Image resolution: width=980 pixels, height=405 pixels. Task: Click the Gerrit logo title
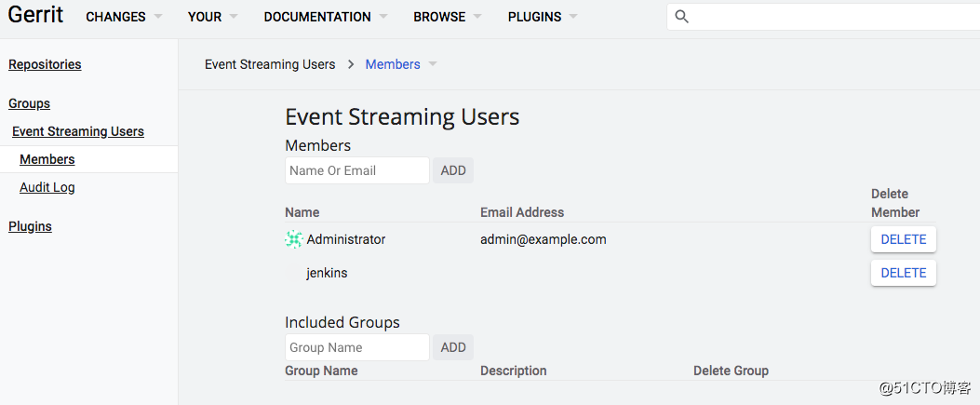35,14
